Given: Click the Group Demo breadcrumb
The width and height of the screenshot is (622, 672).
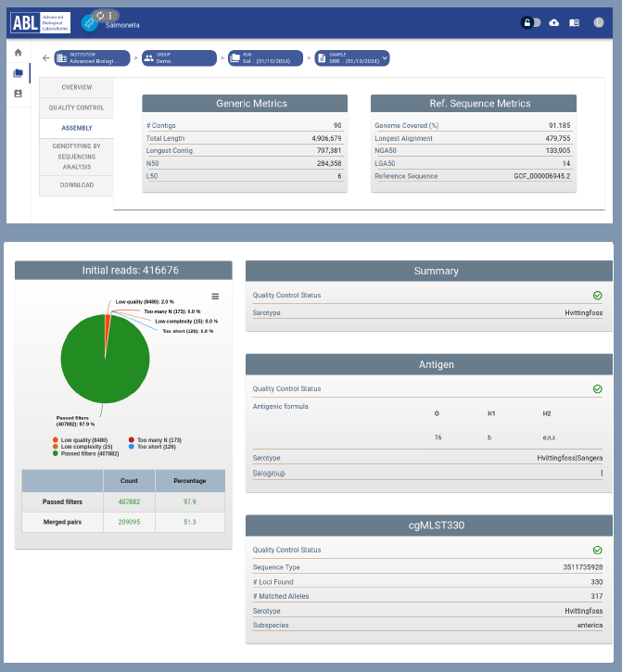Looking at the screenshot, I should coord(178,57).
